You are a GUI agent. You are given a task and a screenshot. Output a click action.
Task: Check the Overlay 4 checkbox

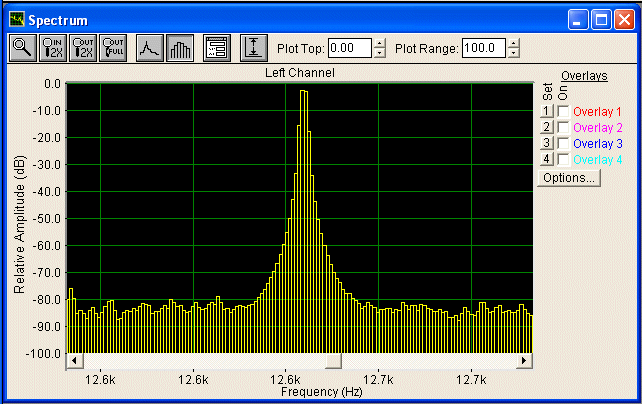pos(564,160)
